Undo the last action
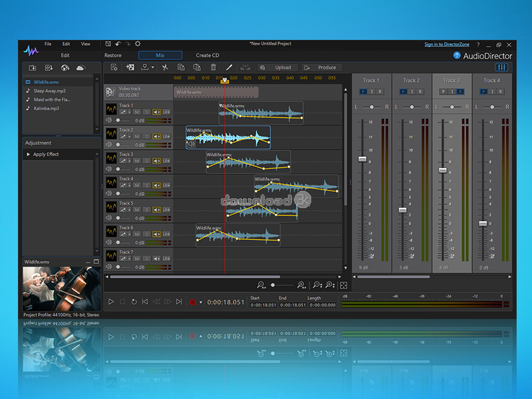This screenshot has width=532, height=399. pos(118,44)
